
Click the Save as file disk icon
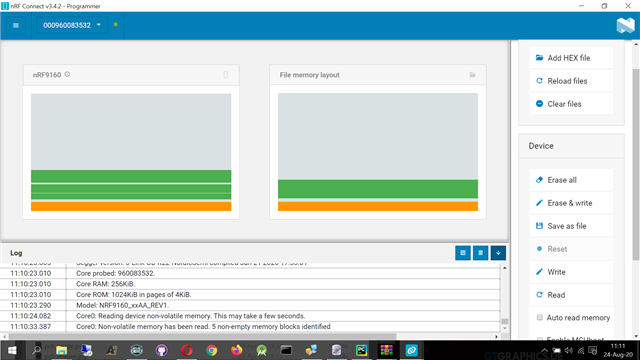point(539,226)
